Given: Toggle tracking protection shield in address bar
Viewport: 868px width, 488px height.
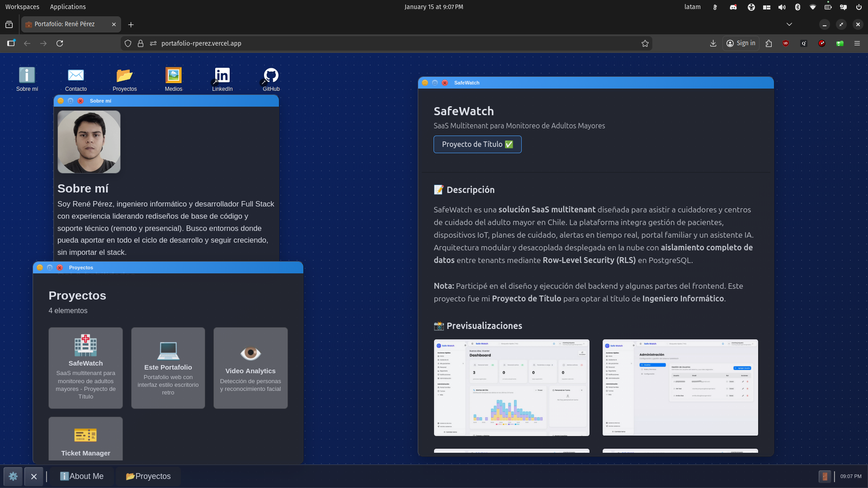Looking at the screenshot, I should (128, 43).
